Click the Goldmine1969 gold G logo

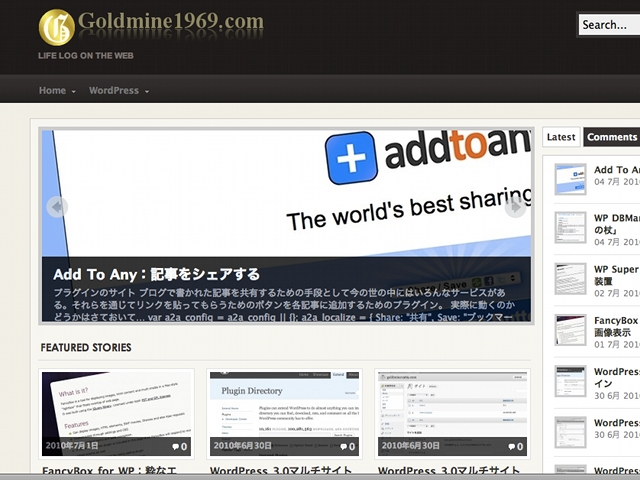click(56, 27)
